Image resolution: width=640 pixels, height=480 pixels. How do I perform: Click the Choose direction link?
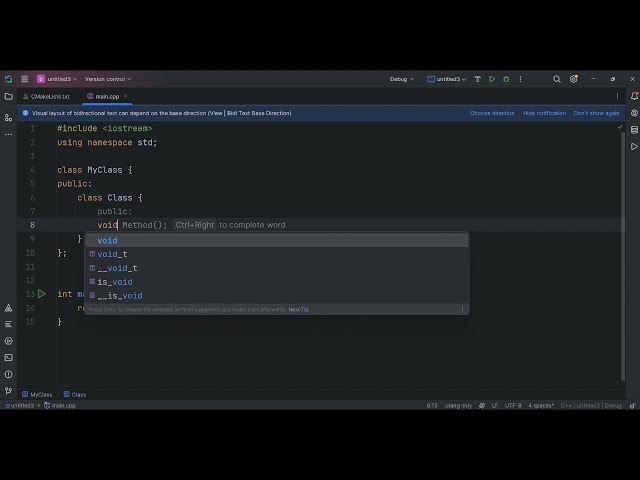coord(492,113)
